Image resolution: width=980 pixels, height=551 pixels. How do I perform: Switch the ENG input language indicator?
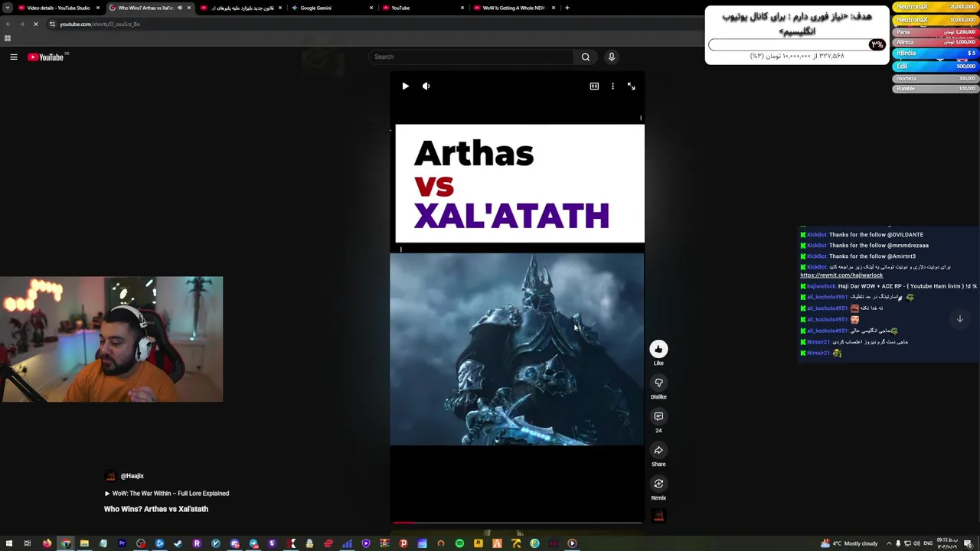928,543
